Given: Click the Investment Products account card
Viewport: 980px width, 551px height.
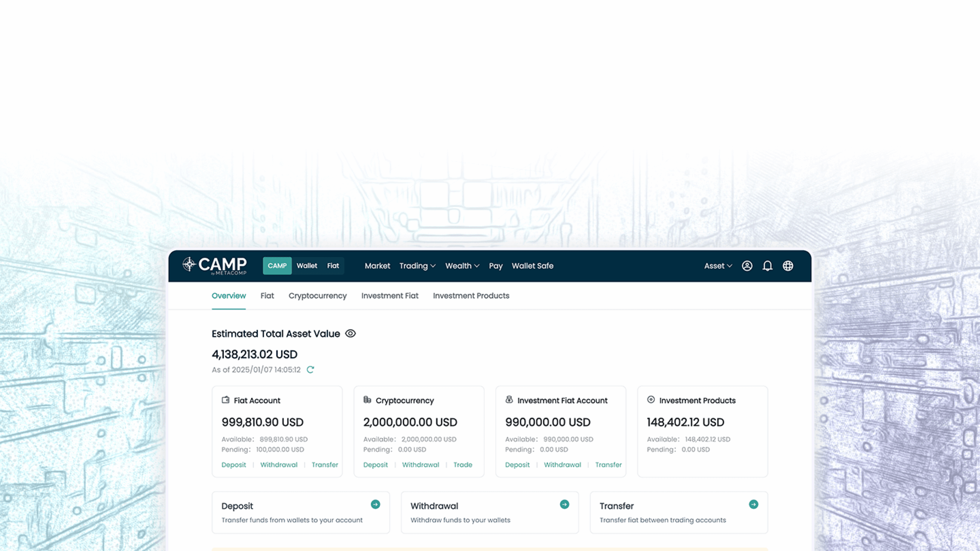Looking at the screenshot, I should (x=702, y=431).
